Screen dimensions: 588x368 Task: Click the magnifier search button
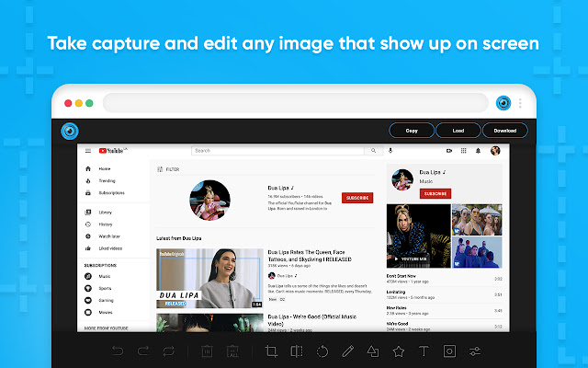(374, 151)
